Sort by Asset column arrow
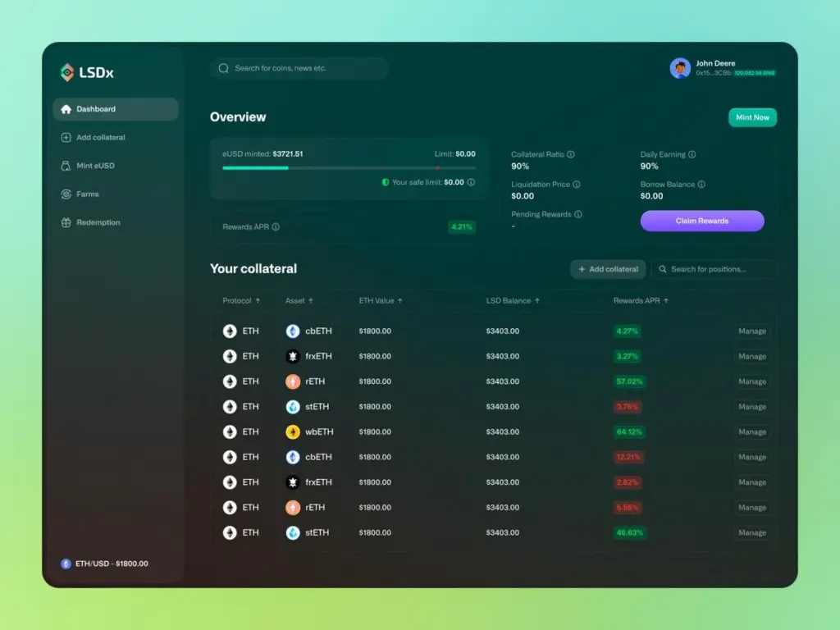 pyautogui.click(x=311, y=300)
